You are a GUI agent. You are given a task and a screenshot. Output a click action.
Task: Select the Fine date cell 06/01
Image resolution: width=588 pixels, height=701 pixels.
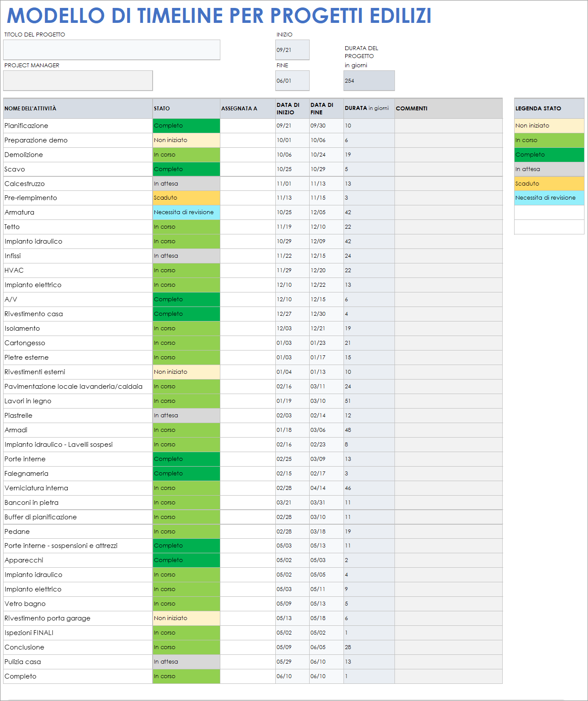[292, 80]
